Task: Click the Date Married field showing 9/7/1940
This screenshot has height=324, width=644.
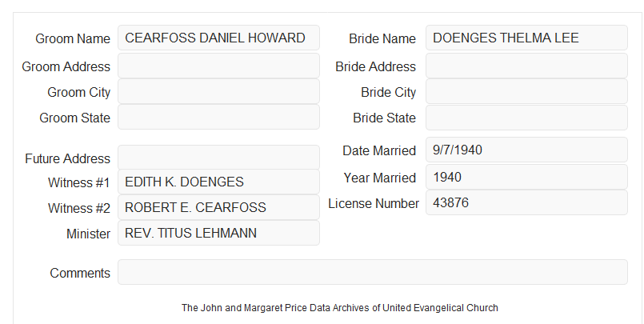Action: (x=526, y=150)
